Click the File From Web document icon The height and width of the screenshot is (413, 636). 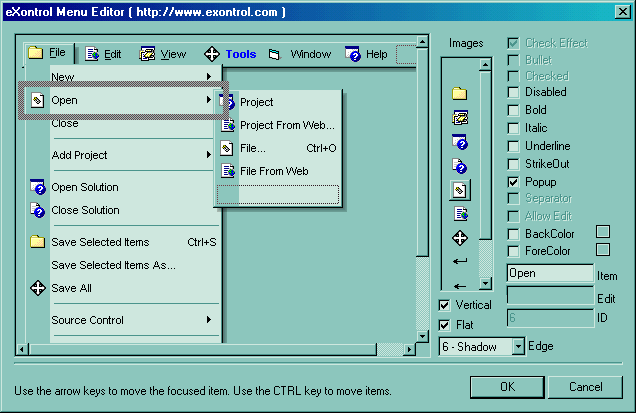pyautogui.click(x=227, y=171)
